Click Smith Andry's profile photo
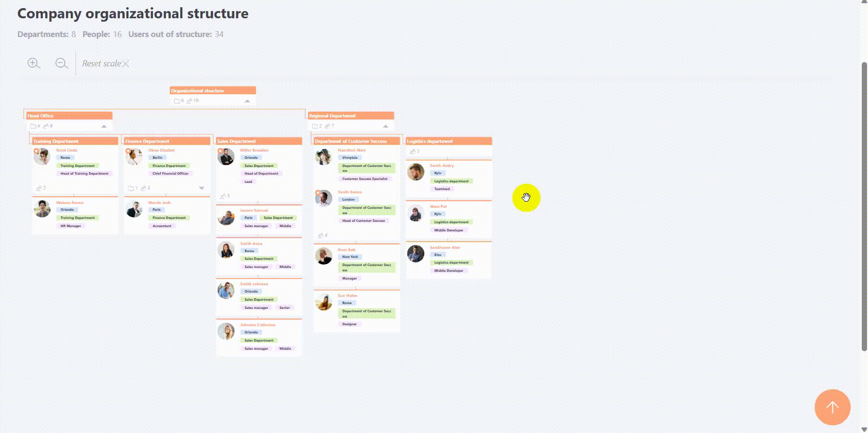 coord(416,172)
